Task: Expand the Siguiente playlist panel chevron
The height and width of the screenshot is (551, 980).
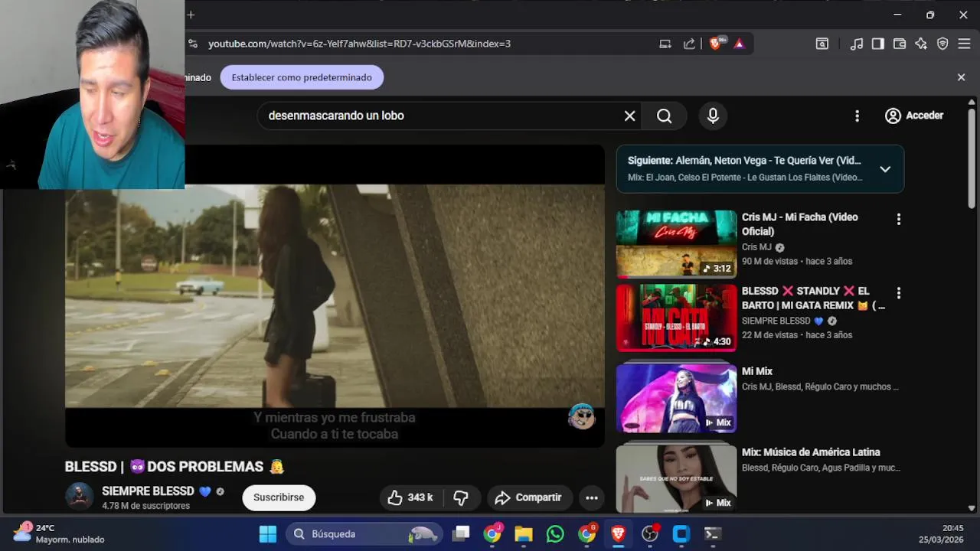Action: (885, 169)
